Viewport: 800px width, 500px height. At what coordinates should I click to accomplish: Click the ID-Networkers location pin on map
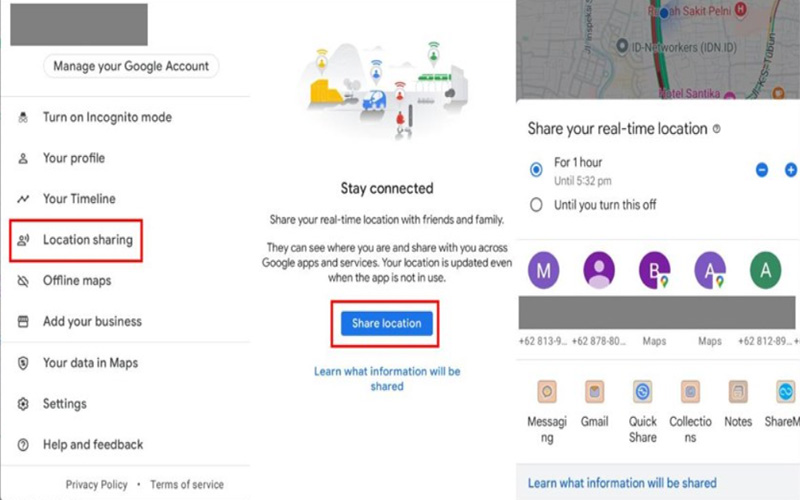pyautogui.click(x=621, y=46)
